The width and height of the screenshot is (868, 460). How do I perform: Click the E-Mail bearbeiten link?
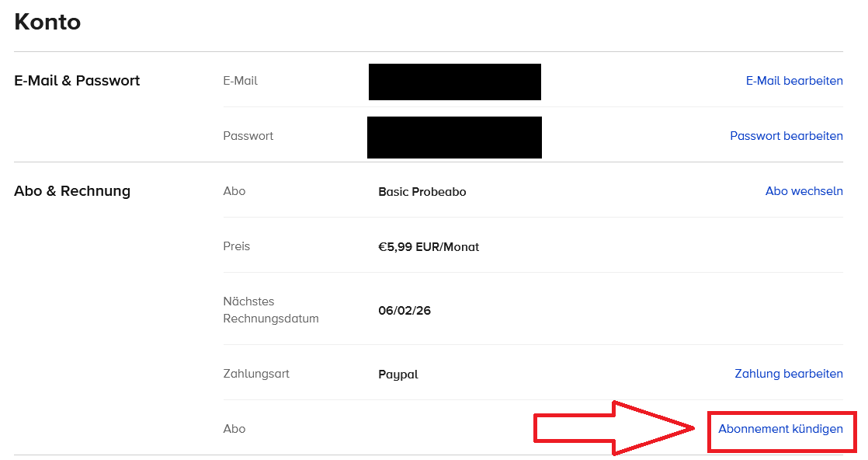click(793, 81)
